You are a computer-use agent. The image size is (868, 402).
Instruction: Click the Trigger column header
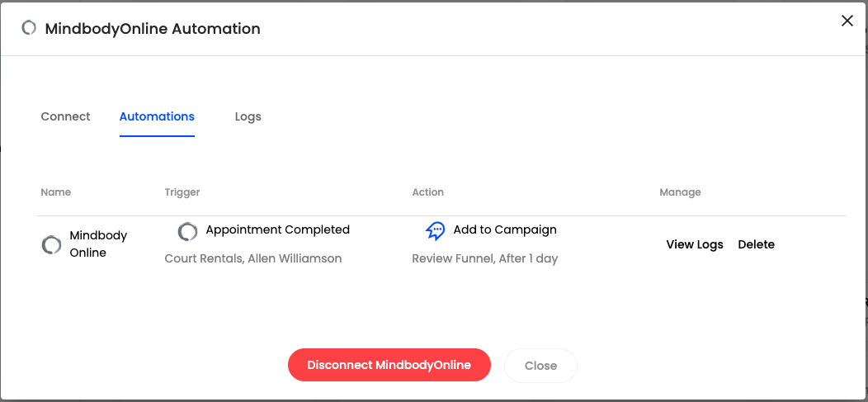point(182,192)
